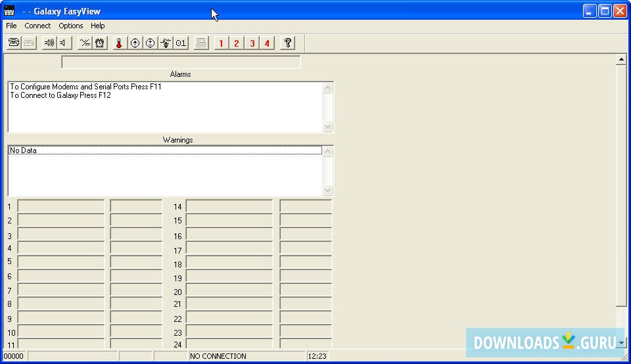The image size is (631, 364).
Task: Open the alarm clock icon
Action: (x=100, y=43)
